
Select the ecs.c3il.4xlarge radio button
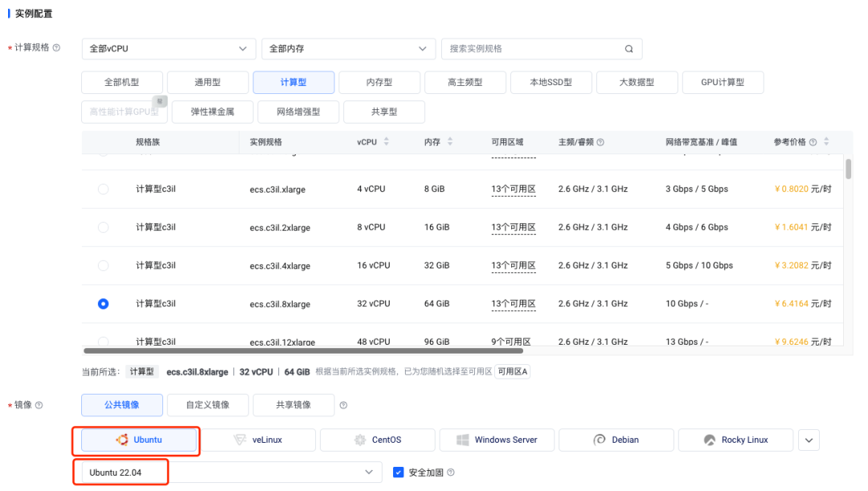103,265
